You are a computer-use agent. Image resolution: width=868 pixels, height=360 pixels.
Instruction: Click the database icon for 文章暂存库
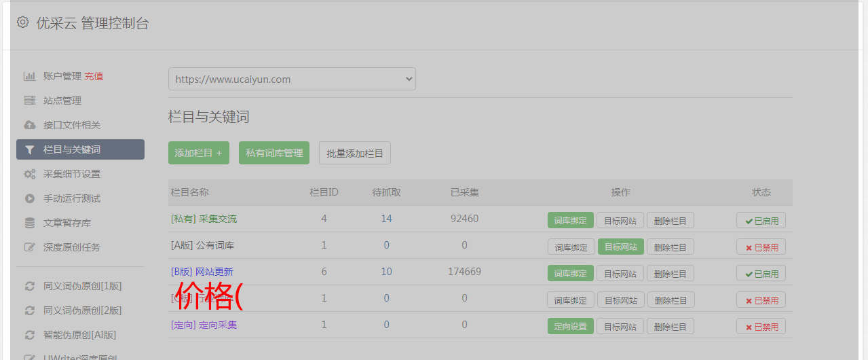coord(30,223)
